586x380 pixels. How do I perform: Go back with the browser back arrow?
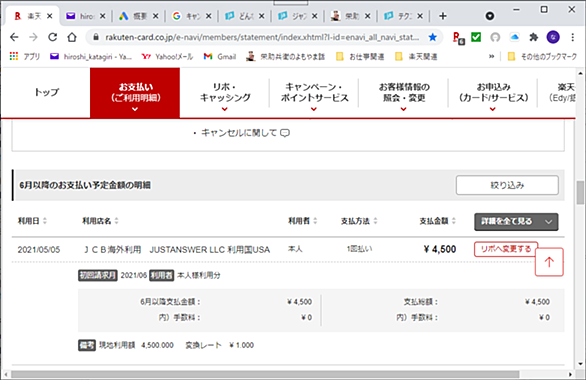pyautogui.click(x=14, y=37)
